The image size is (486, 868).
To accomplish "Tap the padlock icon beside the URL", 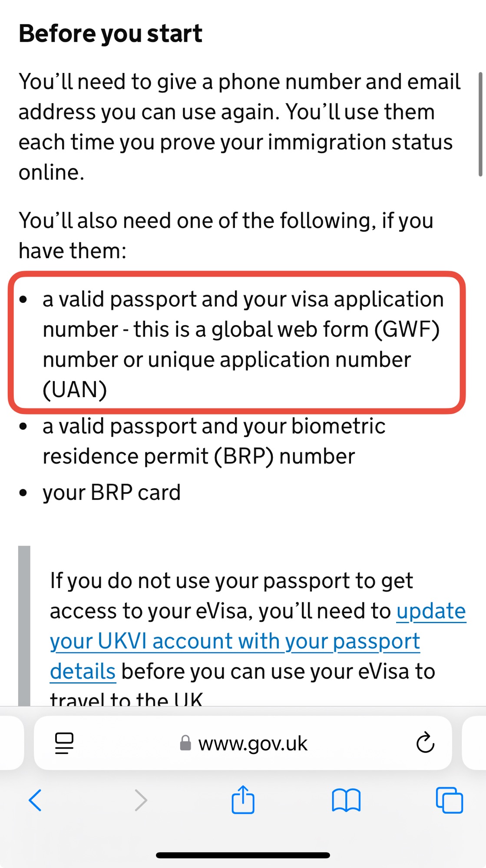I will click(x=185, y=743).
